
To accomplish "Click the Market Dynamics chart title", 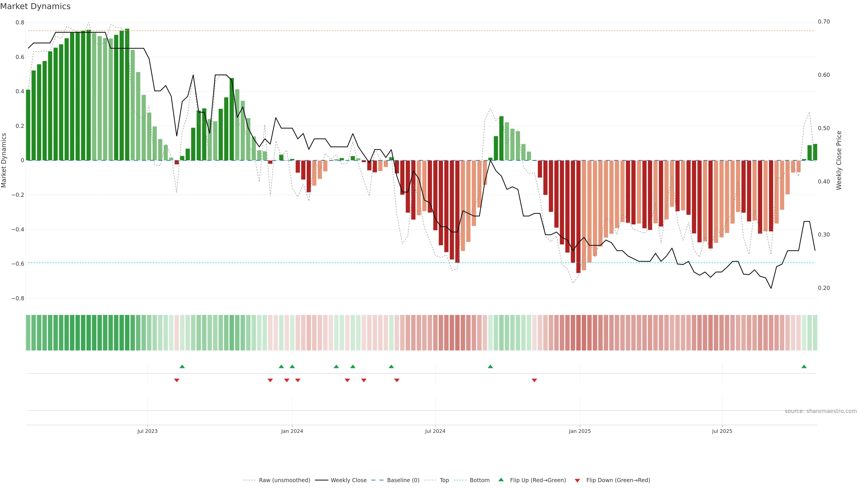I will [35, 6].
